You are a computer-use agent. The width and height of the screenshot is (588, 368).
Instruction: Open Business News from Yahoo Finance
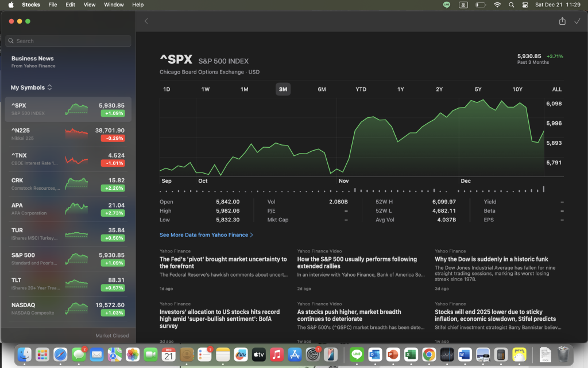(x=33, y=62)
